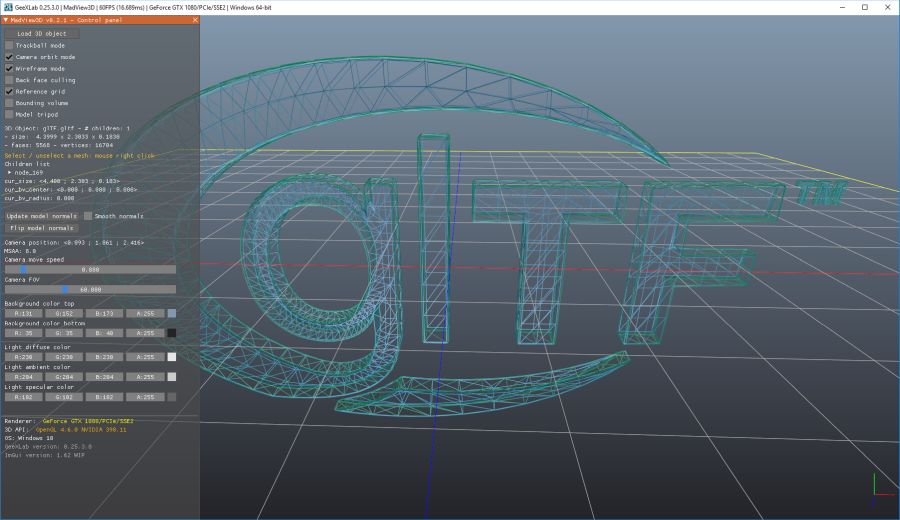The width and height of the screenshot is (900, 520).
Task: Hide the Reference grid
Action: pos(9,91)
